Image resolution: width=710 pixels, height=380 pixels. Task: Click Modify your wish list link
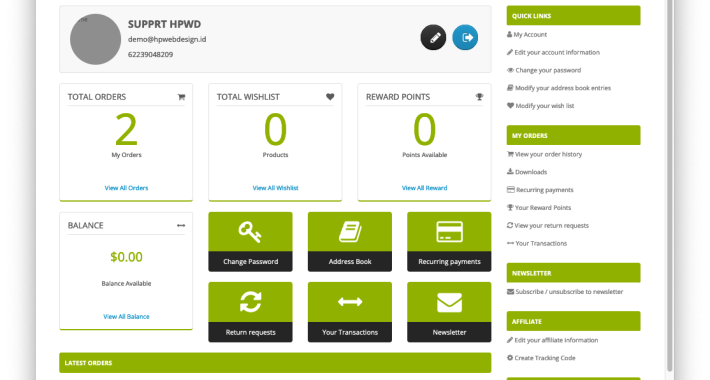(545, 106)
